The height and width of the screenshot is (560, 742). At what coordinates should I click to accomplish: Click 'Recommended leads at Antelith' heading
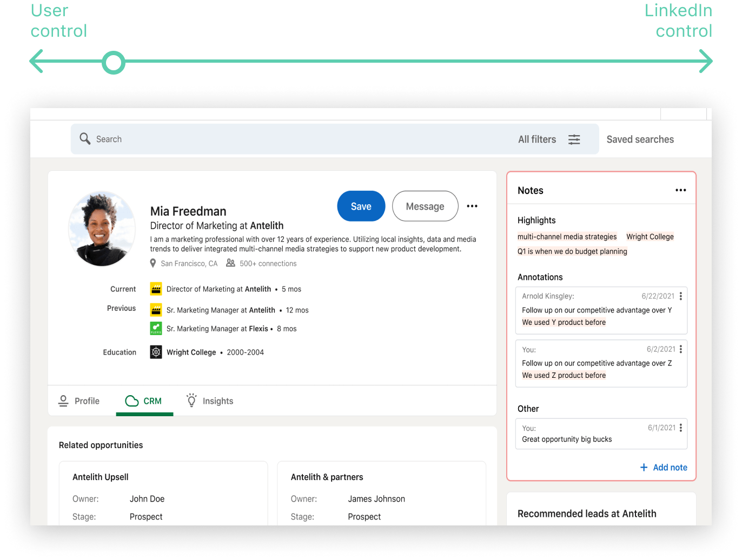(x=587, y=514)
